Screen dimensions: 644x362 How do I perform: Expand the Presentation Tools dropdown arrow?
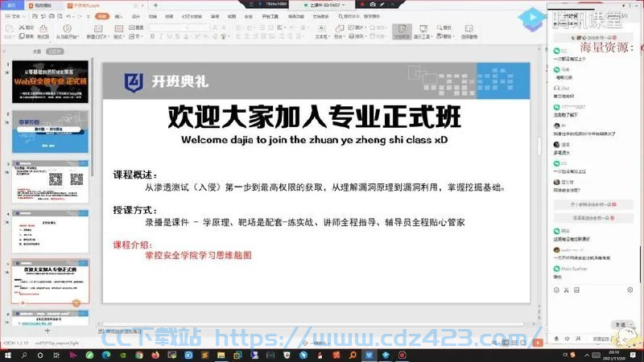431,37
